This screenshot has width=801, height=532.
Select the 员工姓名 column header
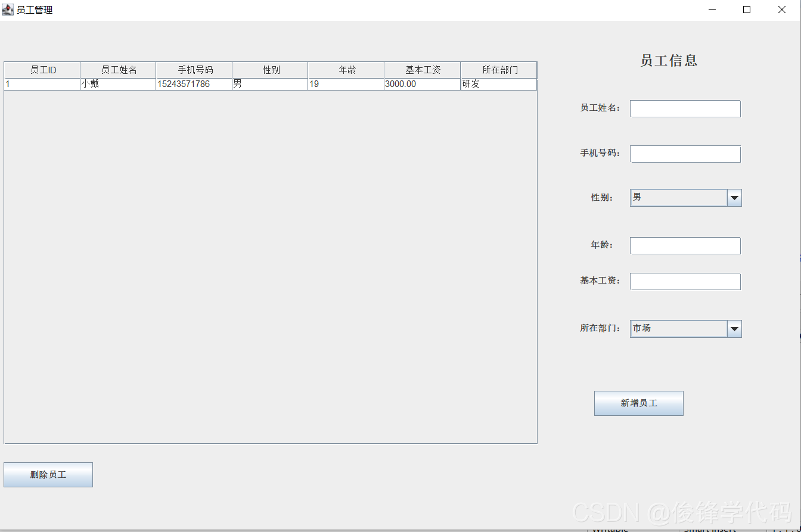pyautogui.click(x=118, y=70)
